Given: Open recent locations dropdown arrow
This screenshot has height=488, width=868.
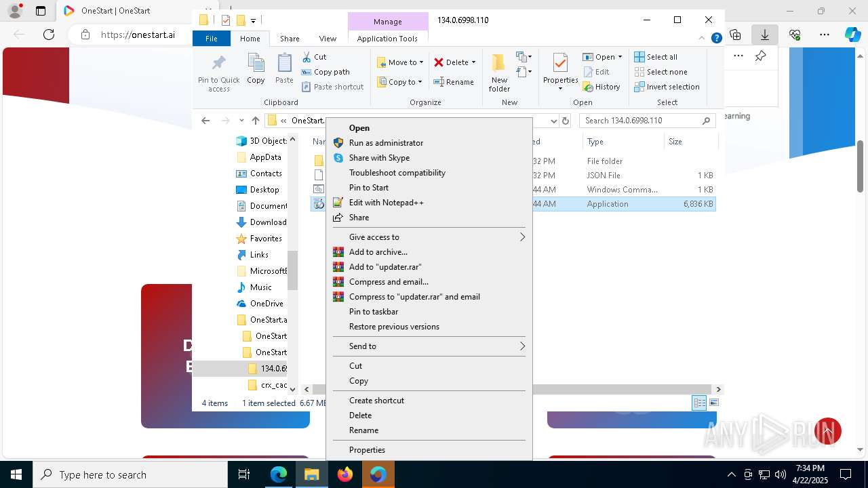Looking at the screenshot, I should [241, 121].
